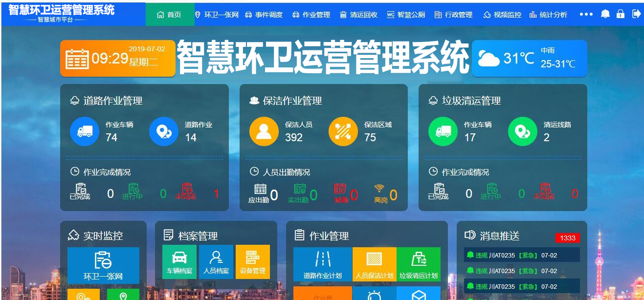
Task: Click the orange 保洁人员 person icon
Action: [264, 131]
